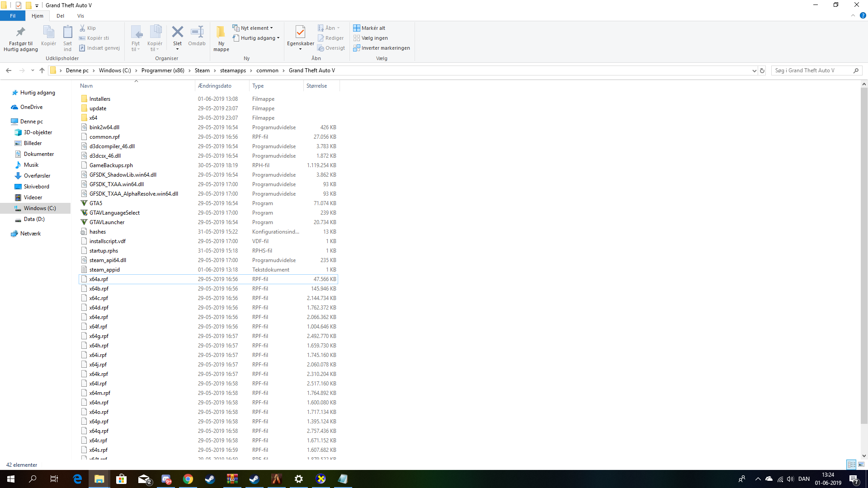Sort files by Størrelse column header
The height and width of the screenshot is (488, 868).
point(316,86)
